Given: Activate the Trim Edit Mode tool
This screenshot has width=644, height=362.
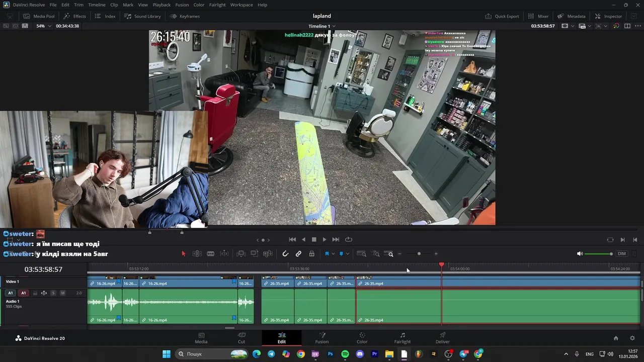Looking at the screenshot, I should coord(197,254).
